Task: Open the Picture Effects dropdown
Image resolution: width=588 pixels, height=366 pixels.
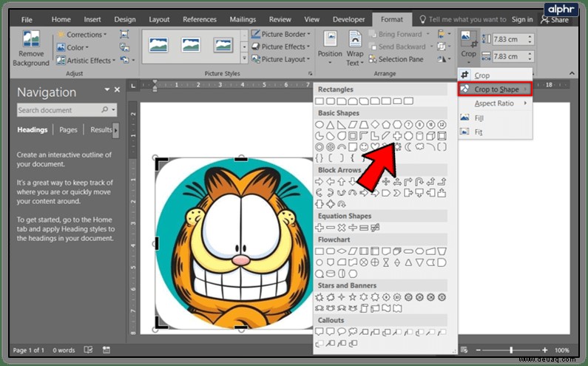Action: (281, 47)
